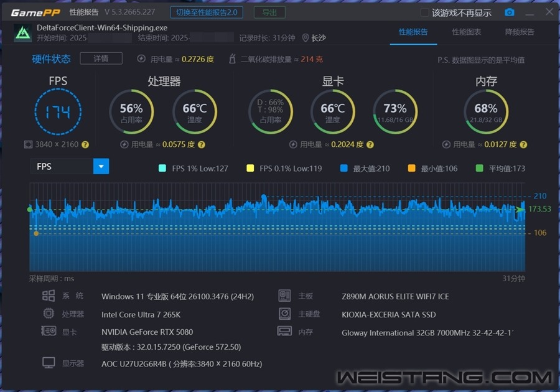Viewport: 560px width, 392px height.
Task: Click the VRAM 73% gauge
Action: tap(395, 112)
